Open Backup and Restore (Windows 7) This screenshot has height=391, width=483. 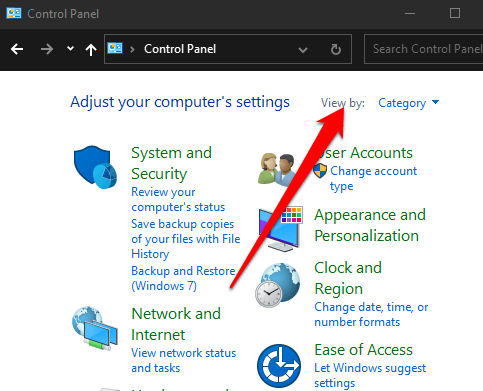click(x=183, y=278)
